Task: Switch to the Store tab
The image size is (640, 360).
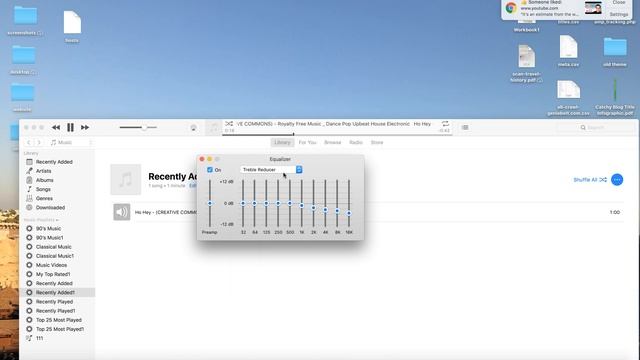Action: (377, 142)
